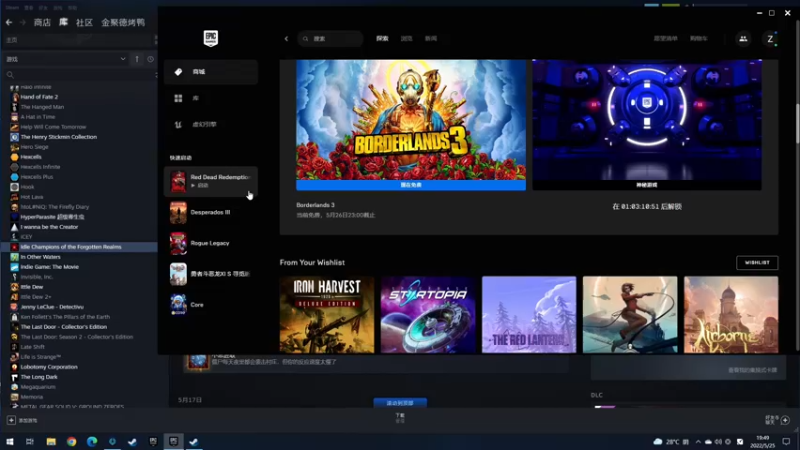Open Steam's Store (商店) tab
Screen dimensions: 800x450
[x=42, y=22]
